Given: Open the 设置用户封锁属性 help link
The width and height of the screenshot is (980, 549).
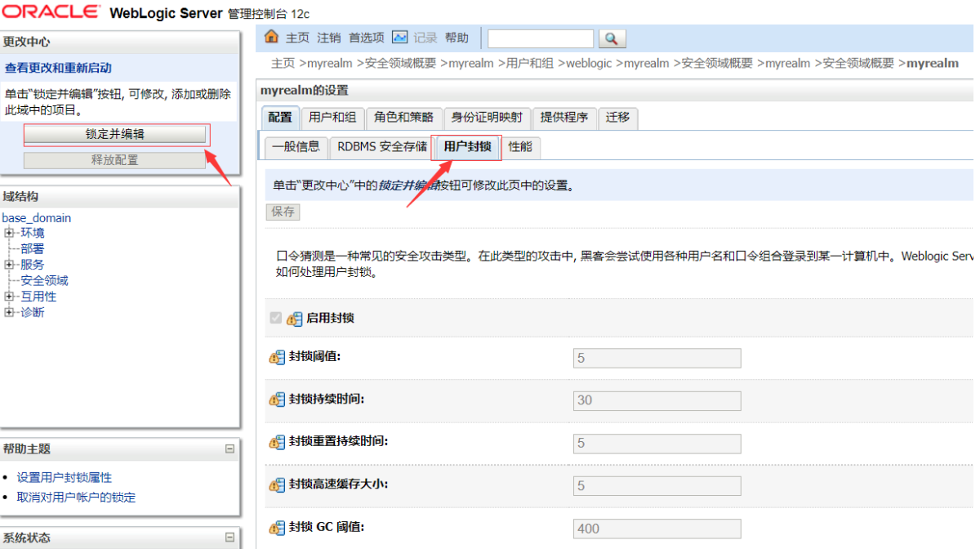Looking at the screenshot, I should (65, 477).
